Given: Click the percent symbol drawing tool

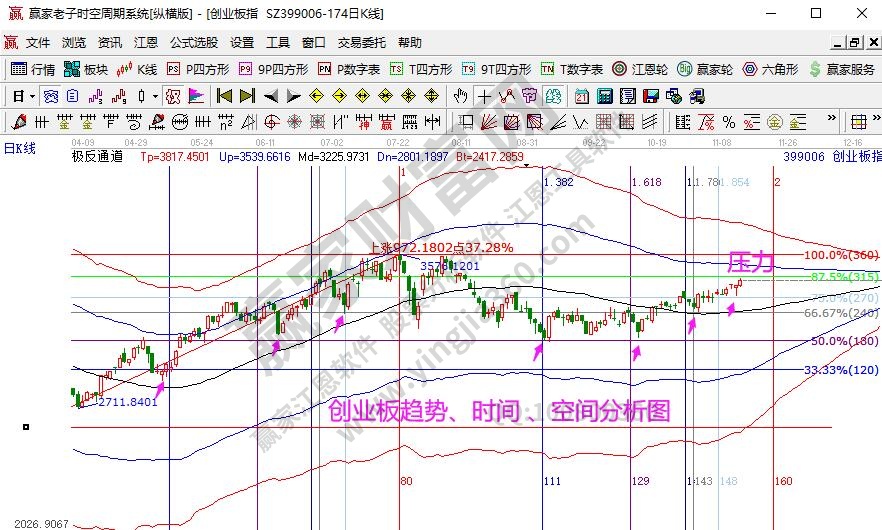Looking at the screenshot, I should tap(728, 122).
